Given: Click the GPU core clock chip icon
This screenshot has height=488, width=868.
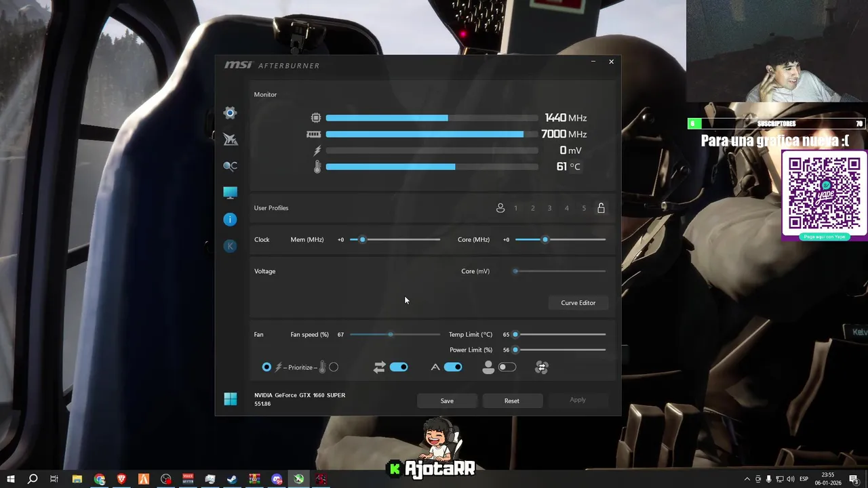Looking at the screenshot, I should 316,118.
